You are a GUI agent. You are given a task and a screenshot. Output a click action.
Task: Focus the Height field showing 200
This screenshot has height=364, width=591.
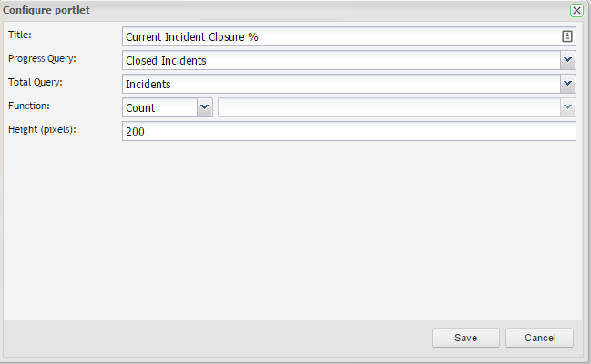[348, 132]
